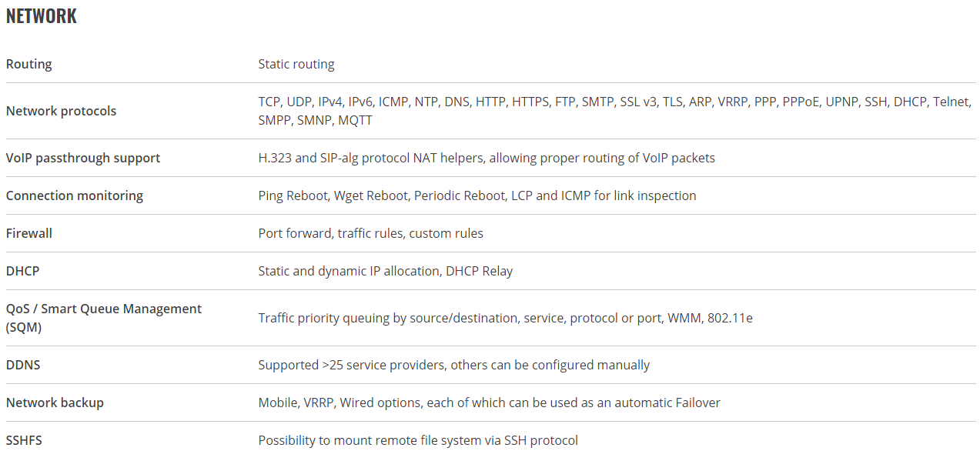Select the Routing row label
The image size is (980, 461).
[29, 64]
